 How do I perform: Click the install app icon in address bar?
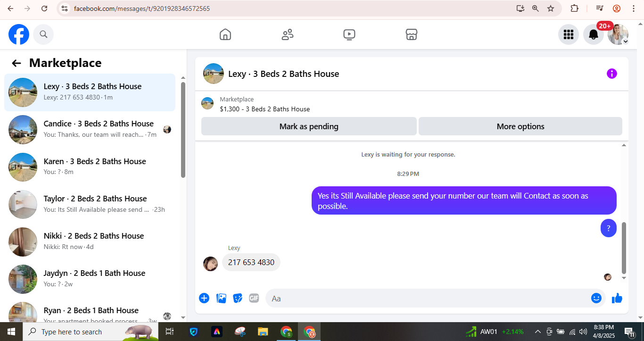click(x=520, y=8)
